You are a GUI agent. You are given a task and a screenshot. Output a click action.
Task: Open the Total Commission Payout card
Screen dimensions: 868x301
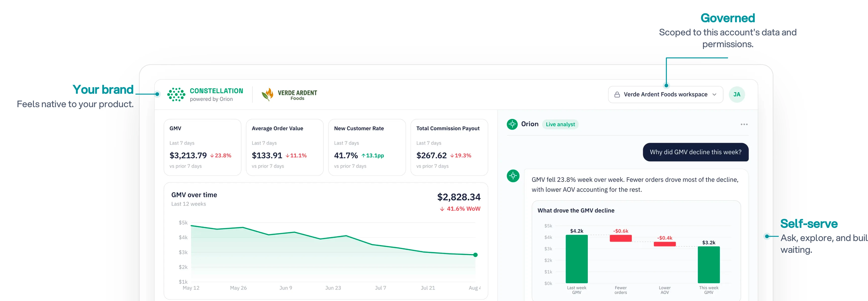[x=449, y=147]
